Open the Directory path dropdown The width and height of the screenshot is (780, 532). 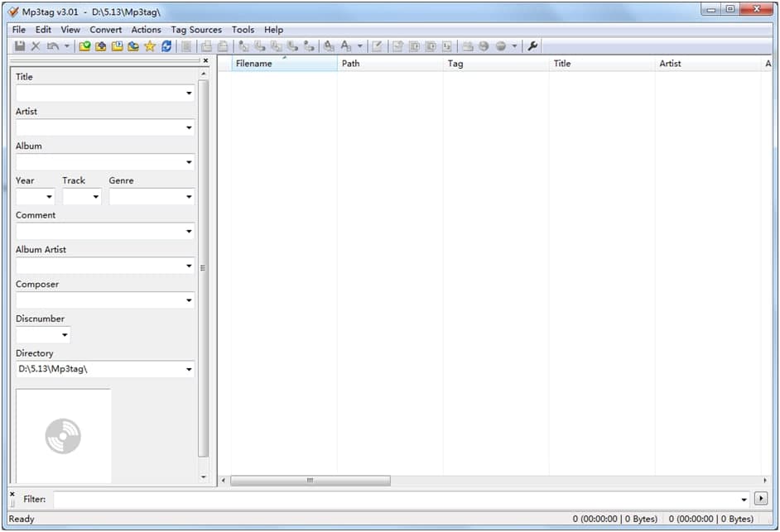click(x=189, y=370)
